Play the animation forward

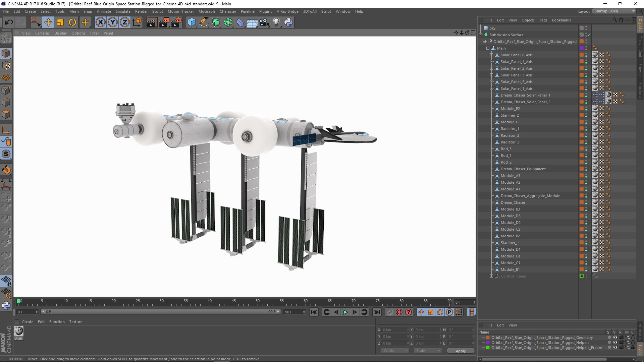click(345, 312)
